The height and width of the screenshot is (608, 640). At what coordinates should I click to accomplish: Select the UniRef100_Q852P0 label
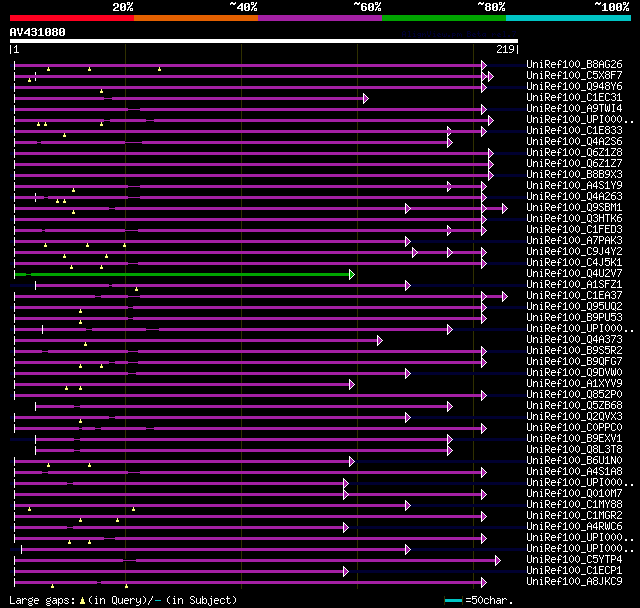(574, 395)
